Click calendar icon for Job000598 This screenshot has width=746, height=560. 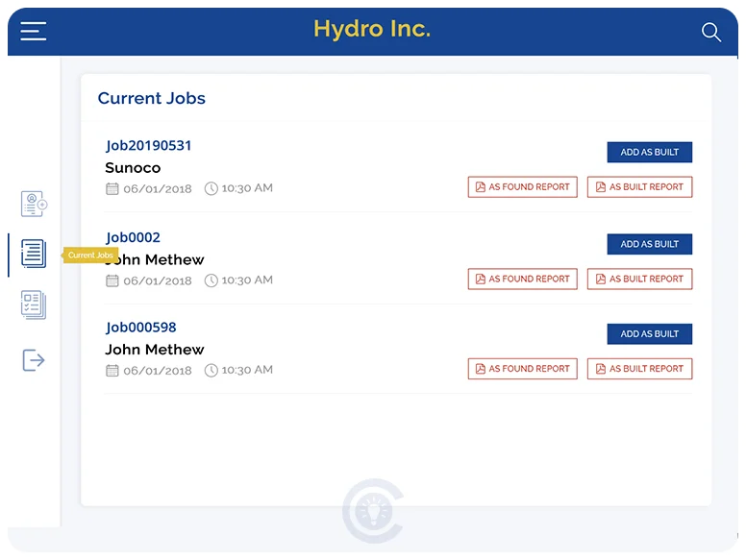pyautogui.click(x=112, y=370)
